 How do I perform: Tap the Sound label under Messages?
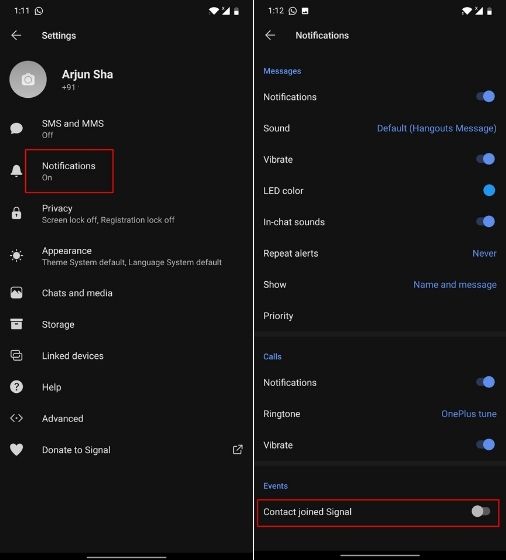(276, 128)
